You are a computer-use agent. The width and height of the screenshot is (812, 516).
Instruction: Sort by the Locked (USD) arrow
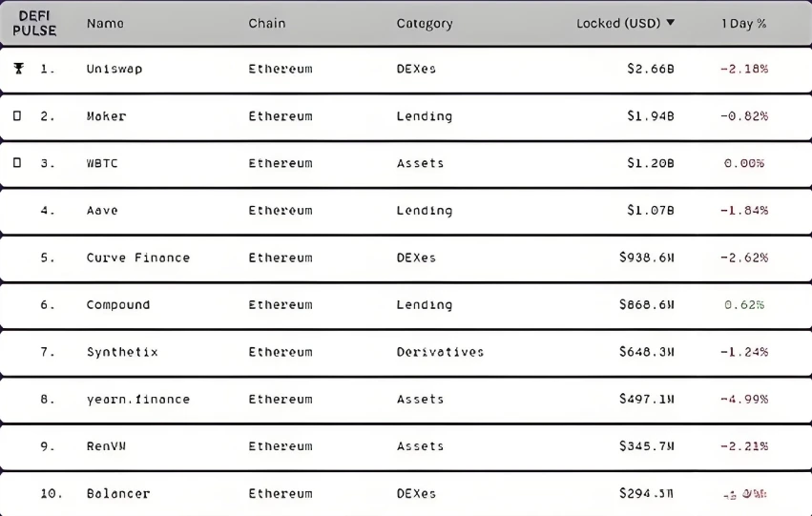point(670,22)
